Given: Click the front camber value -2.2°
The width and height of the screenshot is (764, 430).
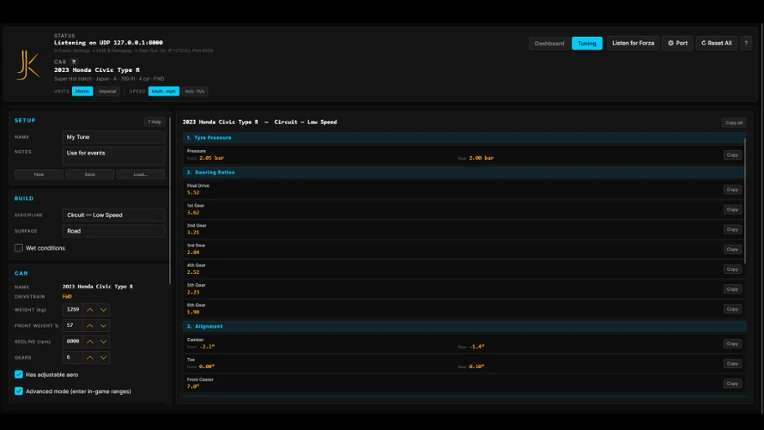Looking at the screenshot, I should coord(207,347).
